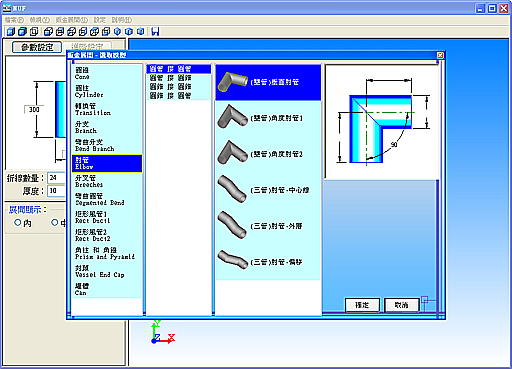The height and width of the screenshot is (369, 512).
Task: Switch to the 參數設定 tab
Action: pyautogui.click(x=37, y=47)
